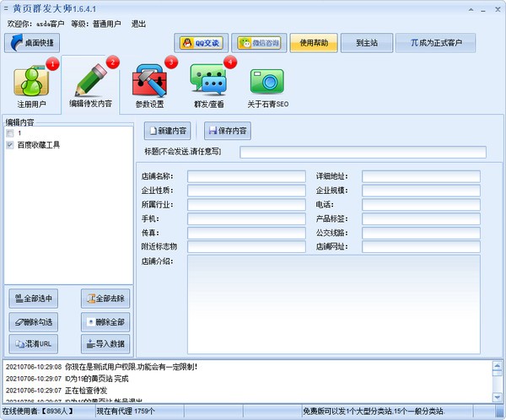506x420 pixels.
Task: Click the 微信咨询 button
Action: click(x=259, y=43)
